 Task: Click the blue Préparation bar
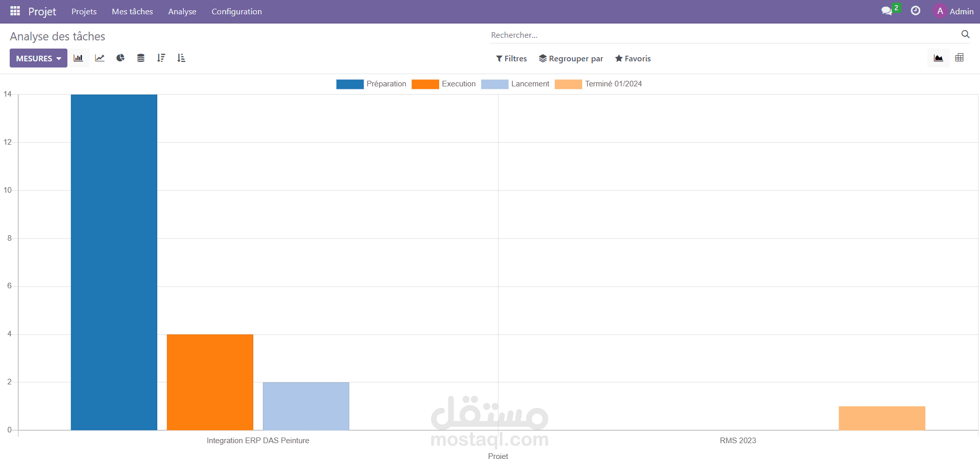click(114, 262)
